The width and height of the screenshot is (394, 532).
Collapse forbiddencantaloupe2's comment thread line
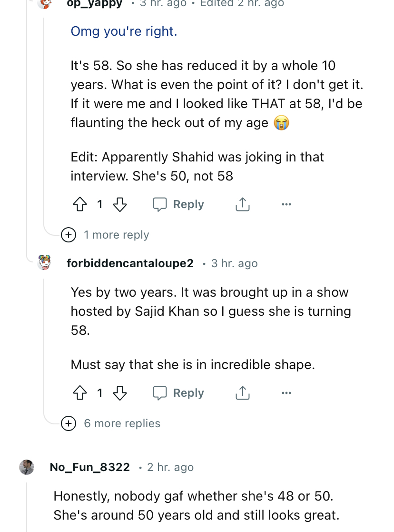[44, 343]
